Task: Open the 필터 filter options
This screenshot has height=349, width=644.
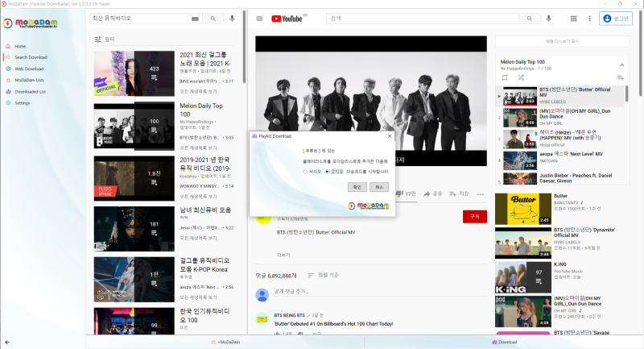Action: pyautogui.click(x=105, y=39)
